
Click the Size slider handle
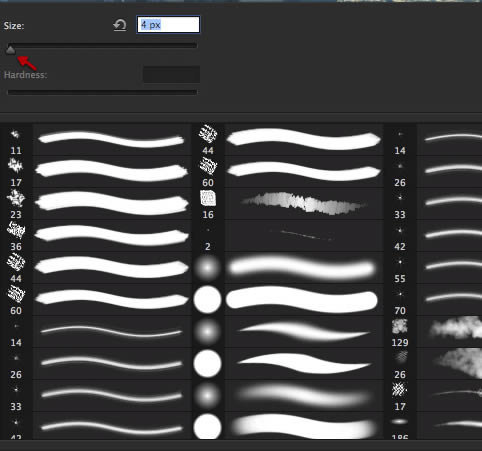[11, 50]
